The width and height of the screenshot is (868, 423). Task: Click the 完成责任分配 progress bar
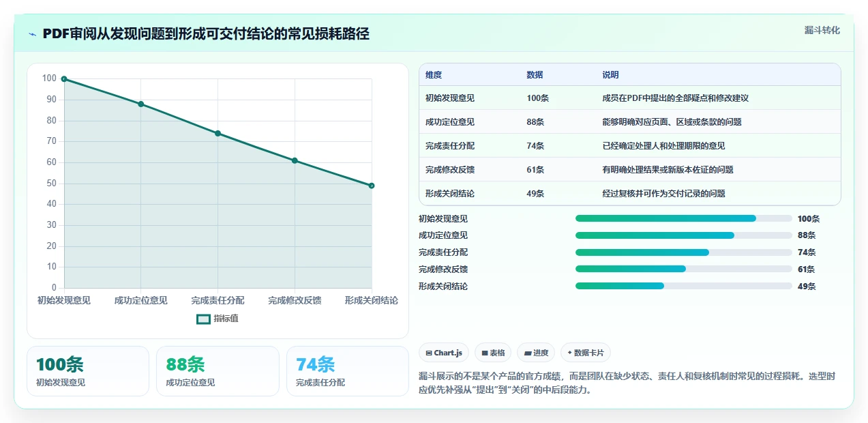[684, 252]
